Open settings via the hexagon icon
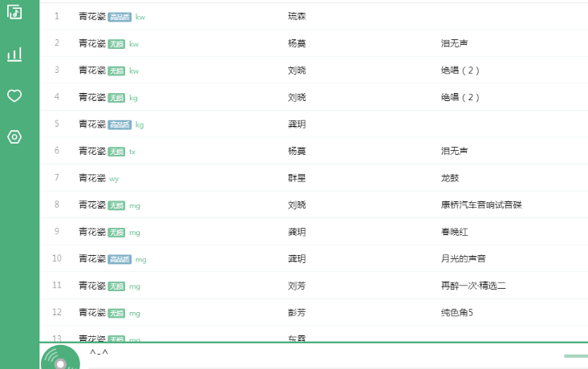Image resolution: width=588 pixels, height=369 pixels. pos(14,137)
